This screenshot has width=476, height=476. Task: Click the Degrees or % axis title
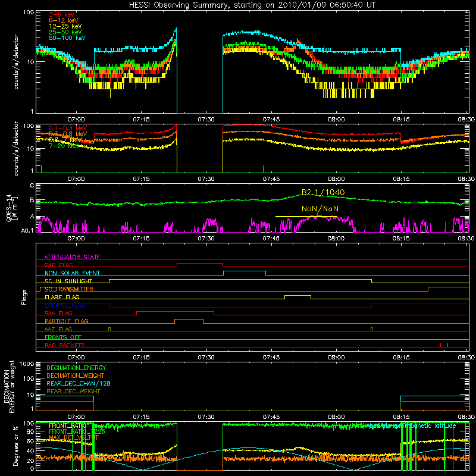15,446
